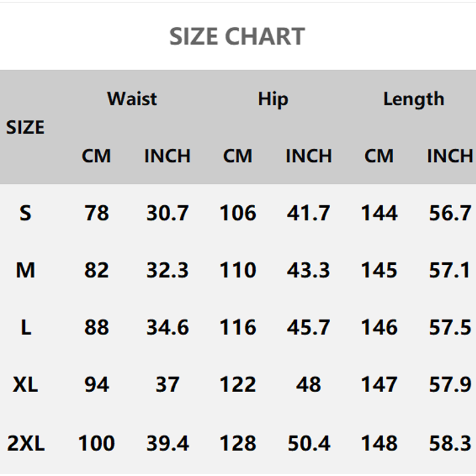
Task: Select the 147 length cm value
Action: (379, 385)
